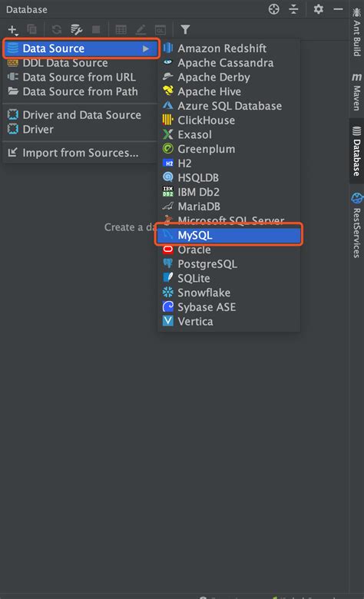This screenshot has width=364, height=599.
Task: Click the refresh icon in Database toolbar
Action: [57, 29]
